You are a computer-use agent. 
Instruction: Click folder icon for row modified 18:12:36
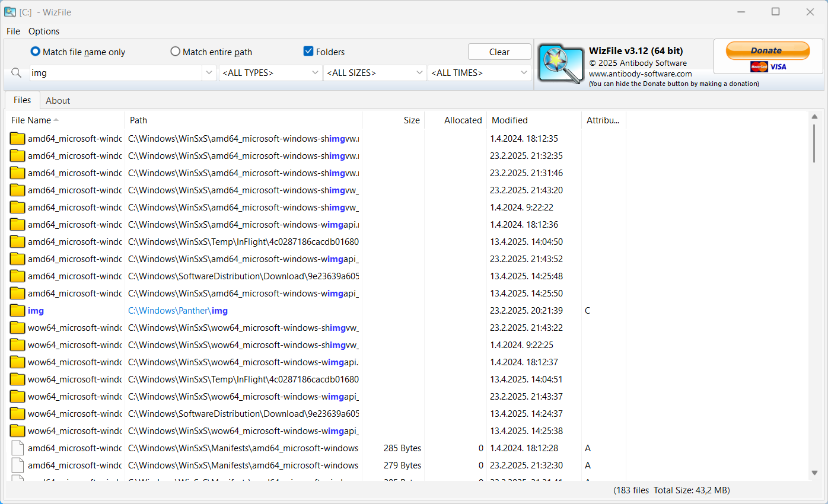[18, 225]
